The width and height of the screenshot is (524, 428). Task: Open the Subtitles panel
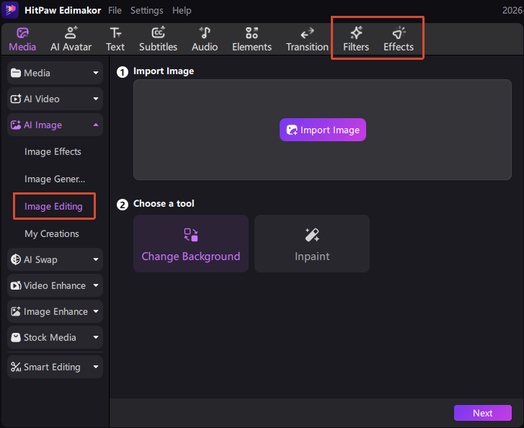tap(158, 39)
